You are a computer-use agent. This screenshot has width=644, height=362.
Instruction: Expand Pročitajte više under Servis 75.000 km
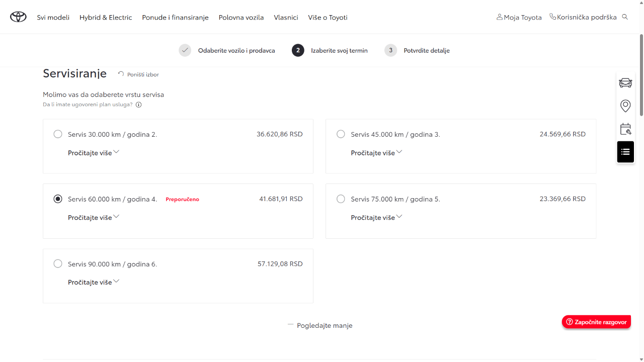coord(376,217)
